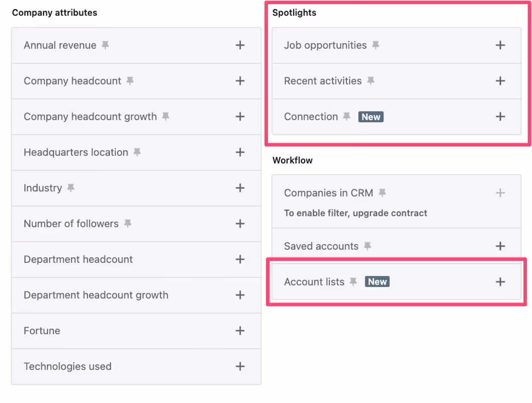Click pin icon beside Saved accounts
The height and width of the screenshot is (403, 532).
[367, 246]
